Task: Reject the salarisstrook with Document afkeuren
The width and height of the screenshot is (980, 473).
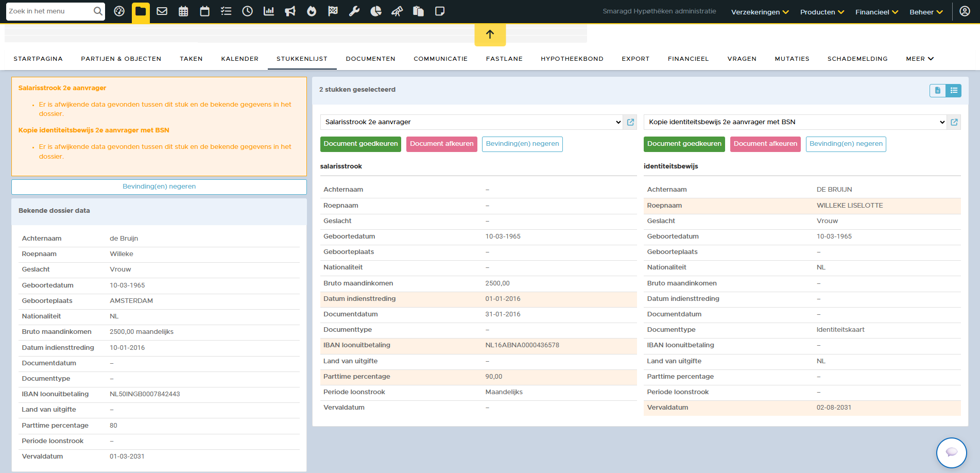Action: [x=441, y=144]
